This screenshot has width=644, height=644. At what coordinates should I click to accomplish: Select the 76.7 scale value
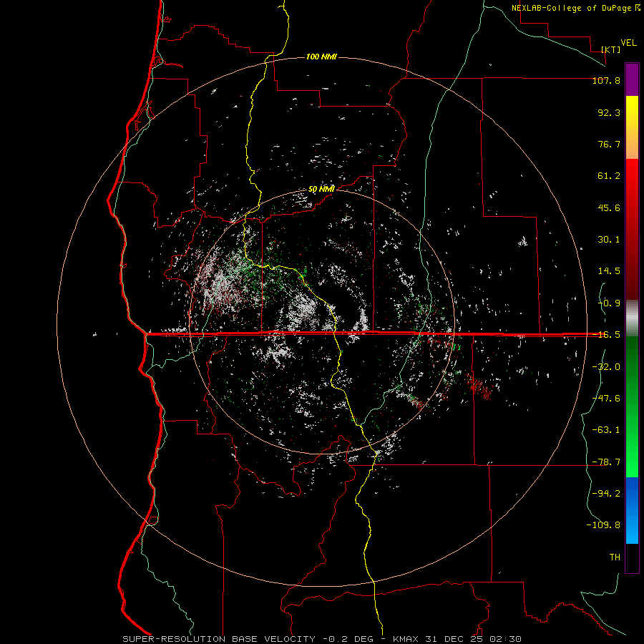tap(609, 144)
